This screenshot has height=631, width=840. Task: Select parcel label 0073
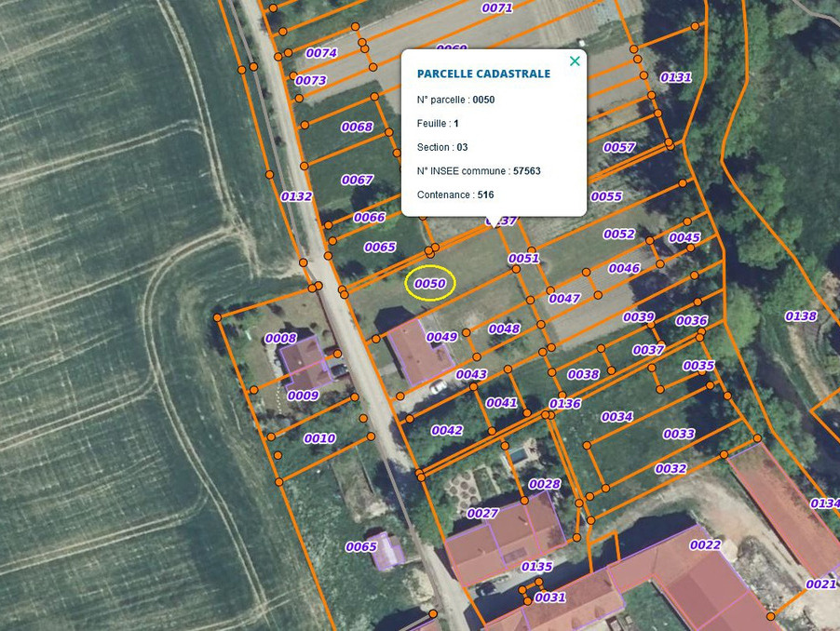click(x=310, y=80)
